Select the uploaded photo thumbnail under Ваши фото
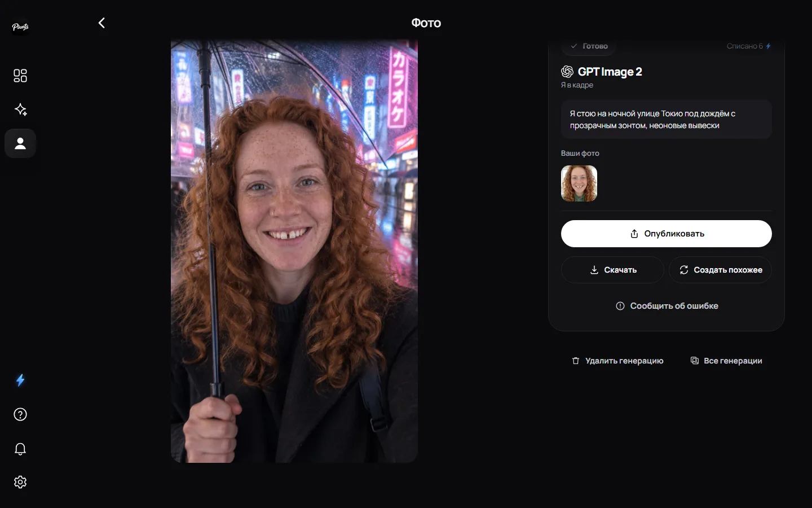Screen dimensions: 812x508 click(x=579, y=183)
